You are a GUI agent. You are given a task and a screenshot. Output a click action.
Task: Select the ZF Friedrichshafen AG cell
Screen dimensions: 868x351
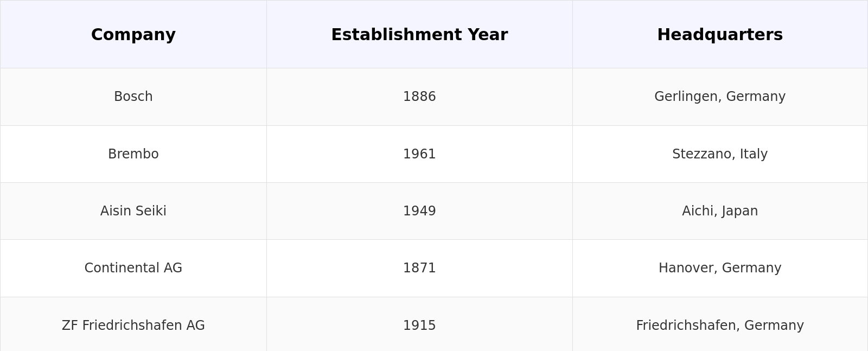point(133,326)
